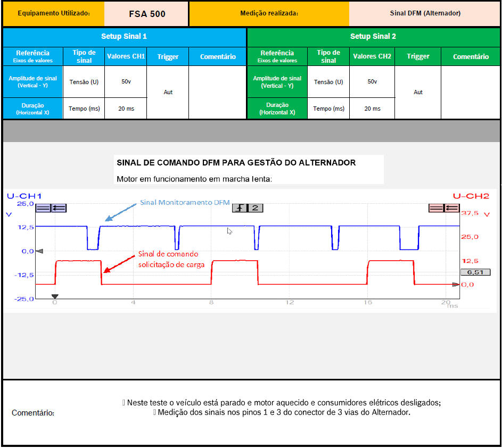The height and width of the screenshot is (448, 502).
Task: Click the CH1 coupling icon (blue, left)
Action: [x=43, y=208]
